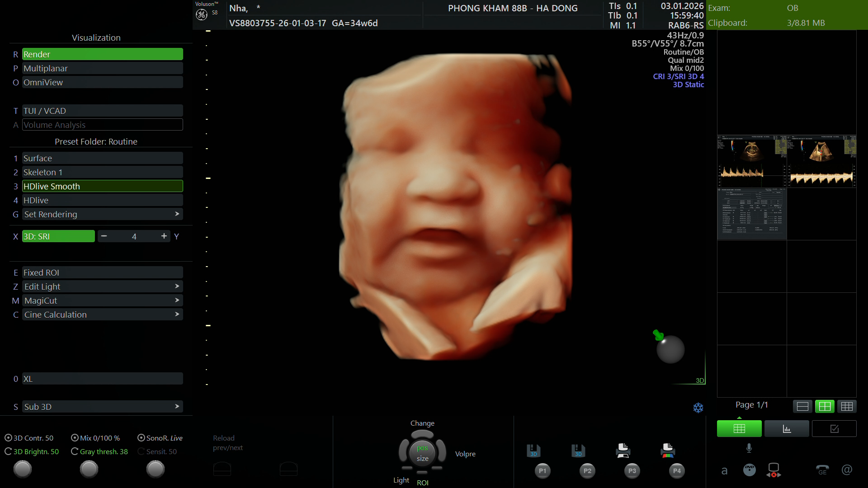This screenshot has width=868, height=488.
Task: Select the HDlive preset
Action: 103,200
